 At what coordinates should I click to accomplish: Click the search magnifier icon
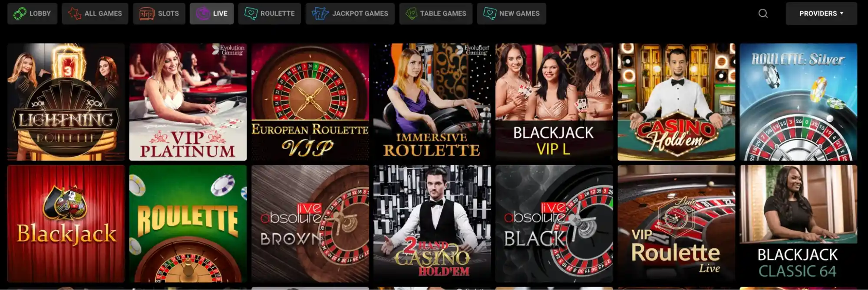click(x=763, y=13)
